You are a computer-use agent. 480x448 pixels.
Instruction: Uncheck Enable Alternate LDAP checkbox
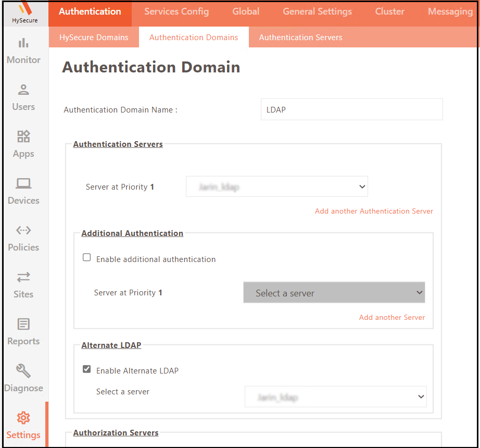pyautogui.click(x=87, y=369)
